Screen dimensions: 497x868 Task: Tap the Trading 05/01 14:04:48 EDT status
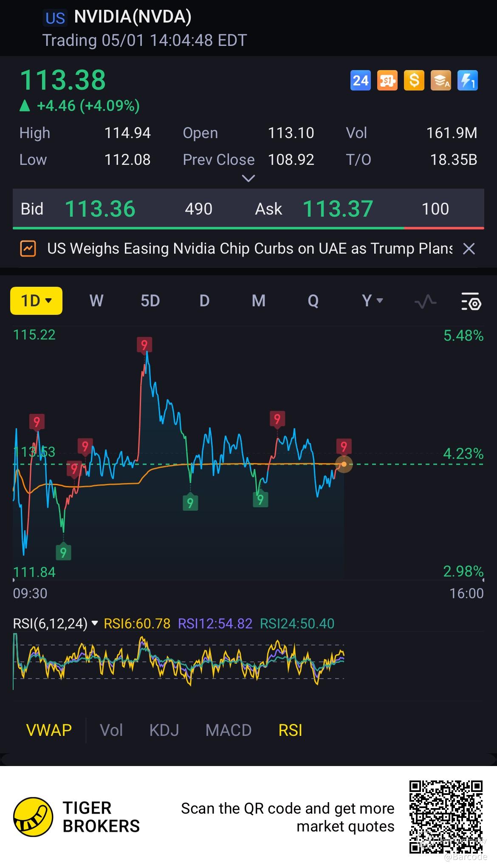tap(144, 40)
